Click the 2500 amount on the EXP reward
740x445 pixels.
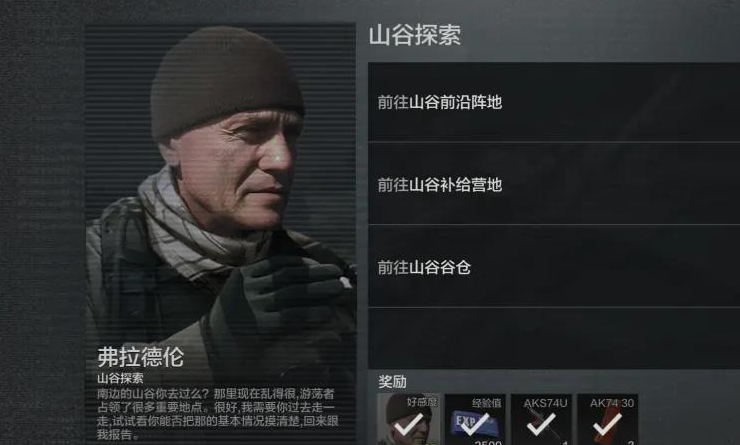(x=488, y=443)
